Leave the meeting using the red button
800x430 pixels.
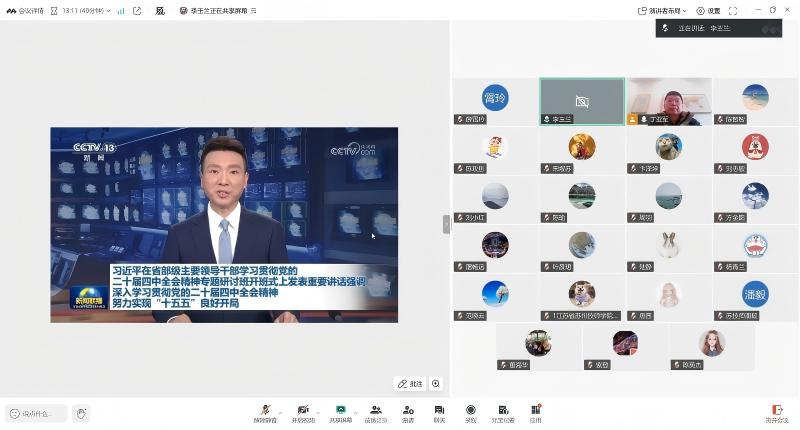click(776, 411)
